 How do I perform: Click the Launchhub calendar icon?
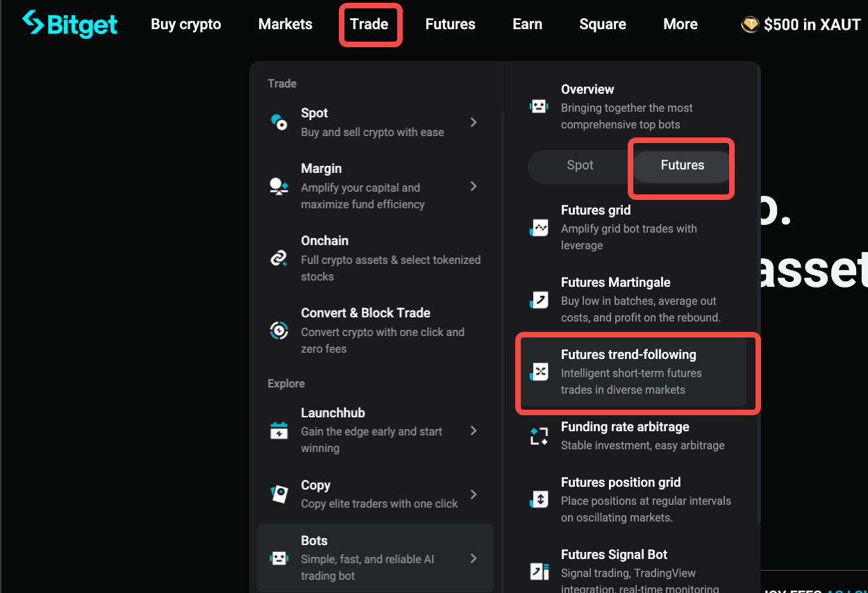tap(278, 431)
